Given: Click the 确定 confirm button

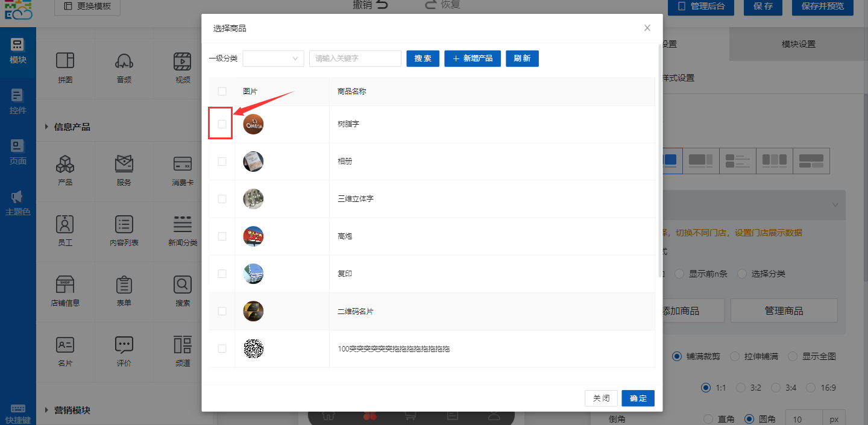Looking at the screenshot, I should click(x=638, y=398).
